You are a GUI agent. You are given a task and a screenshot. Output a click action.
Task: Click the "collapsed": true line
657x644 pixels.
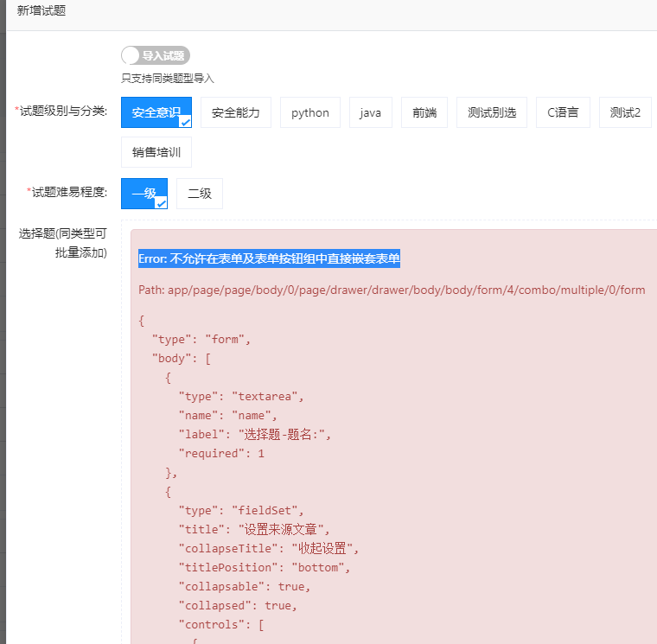(x=238, y=605)
